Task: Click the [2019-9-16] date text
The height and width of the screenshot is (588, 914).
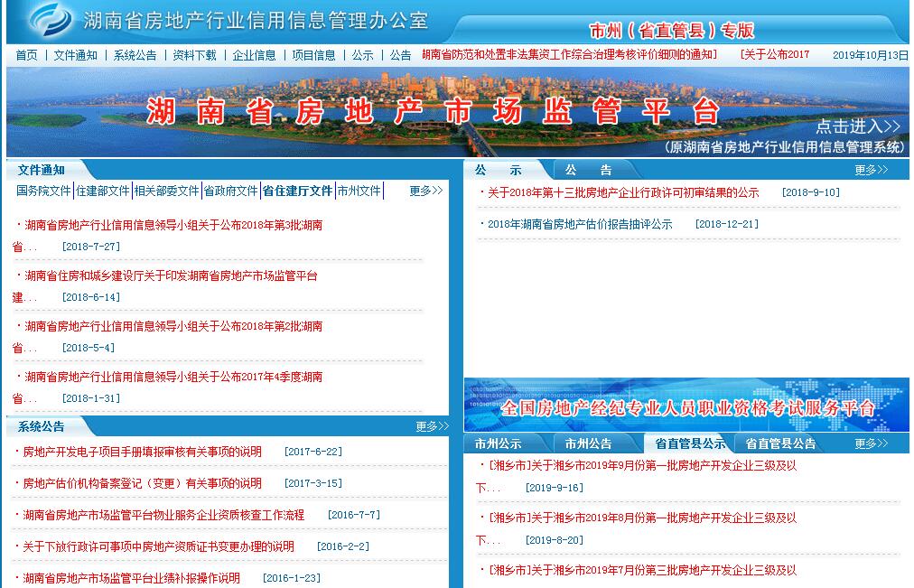Action: pos(555,487)
